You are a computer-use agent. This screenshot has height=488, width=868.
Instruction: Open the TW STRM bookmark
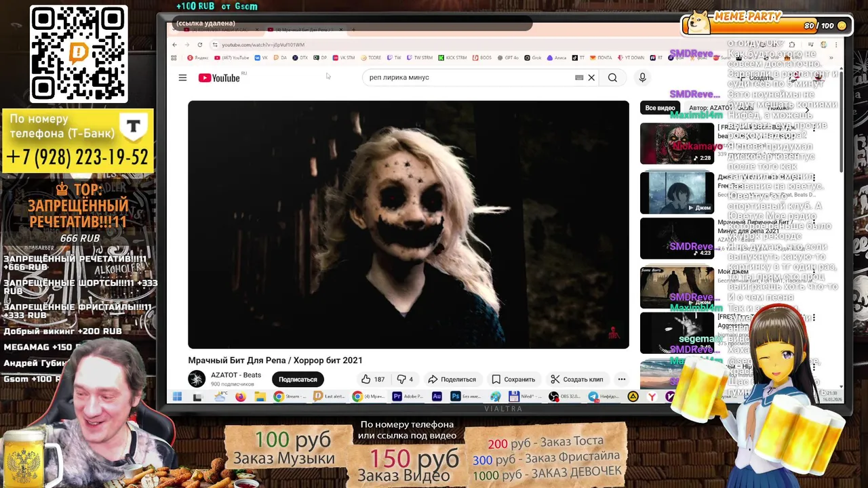click(x=419, y=58)
